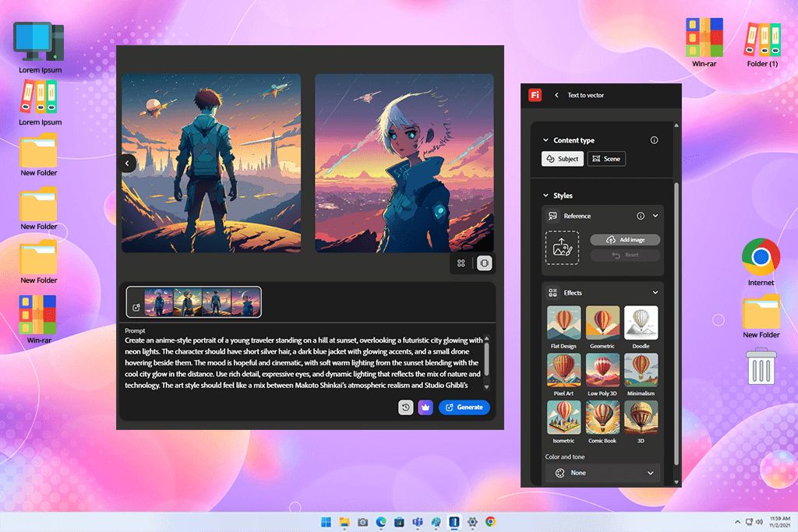This screenshot has width=798, height=532.
Task: Select the boy from behind generated image
Action: [211, 164]
